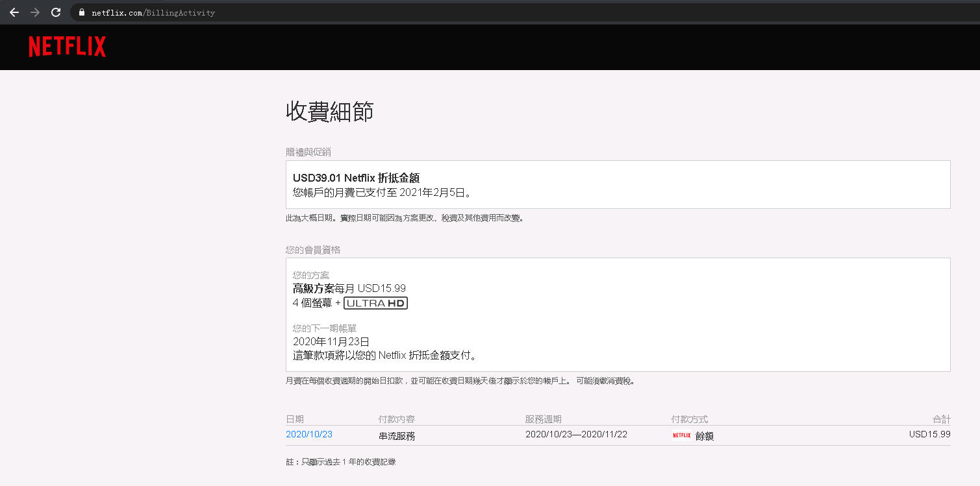Click the padlock icon in address bar
Image resolution: width=980 pixels, height=486 pixels.
tap(82, 12)
